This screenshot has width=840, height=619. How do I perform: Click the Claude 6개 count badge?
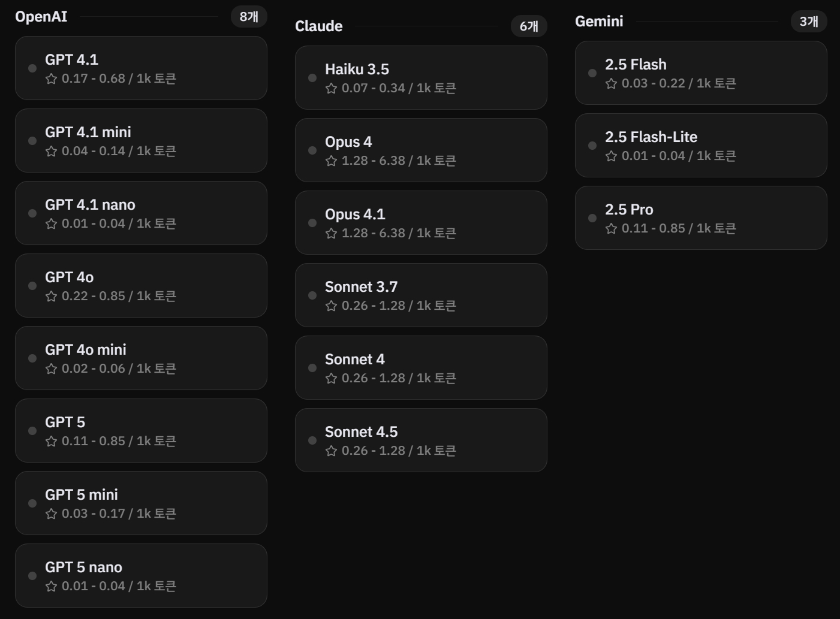(529, 26)
